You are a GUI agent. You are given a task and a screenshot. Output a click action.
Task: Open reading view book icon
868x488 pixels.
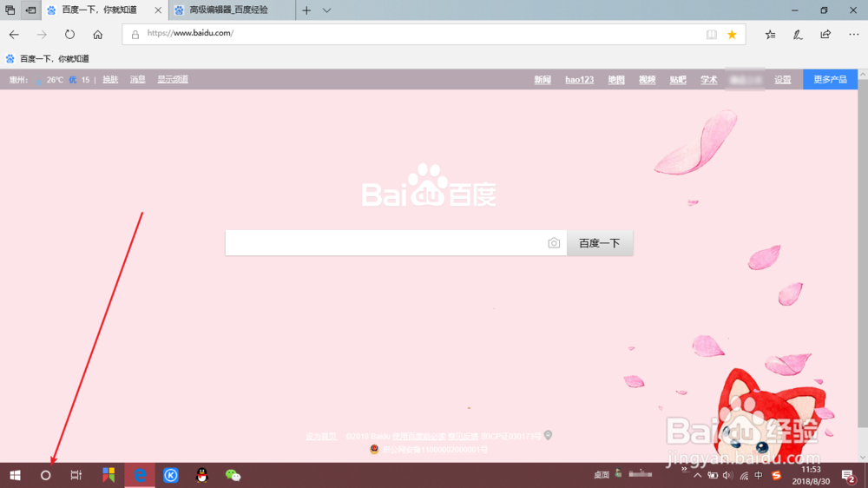tap(712, 35)
